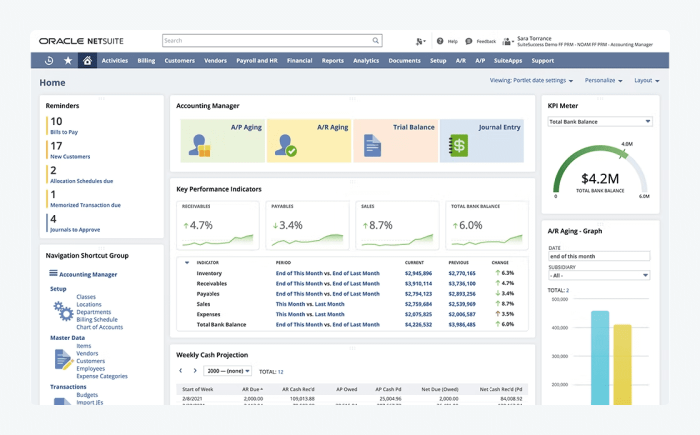The image size is (700, 435).
Task: Click Expenses This Month vs. Last Month
Action: point(310,314)
